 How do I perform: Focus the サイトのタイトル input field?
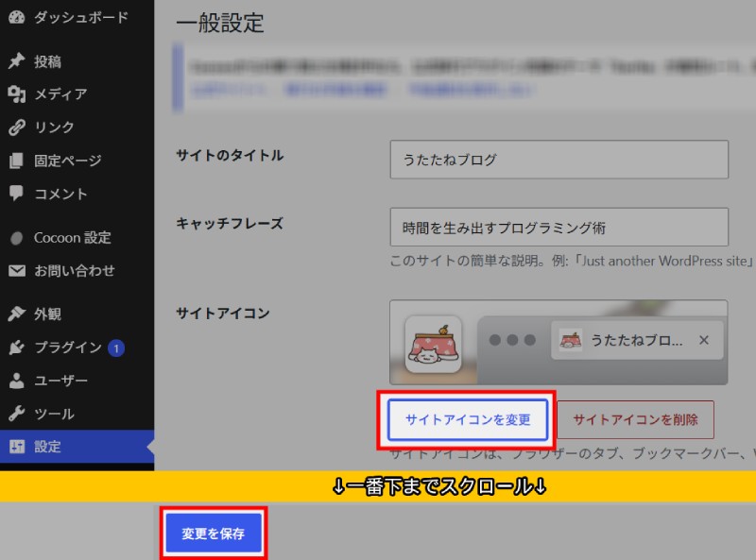[x=558, y=160]
